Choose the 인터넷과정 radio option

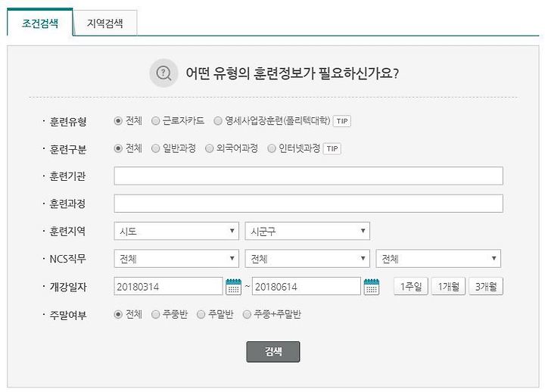[272, 149]
